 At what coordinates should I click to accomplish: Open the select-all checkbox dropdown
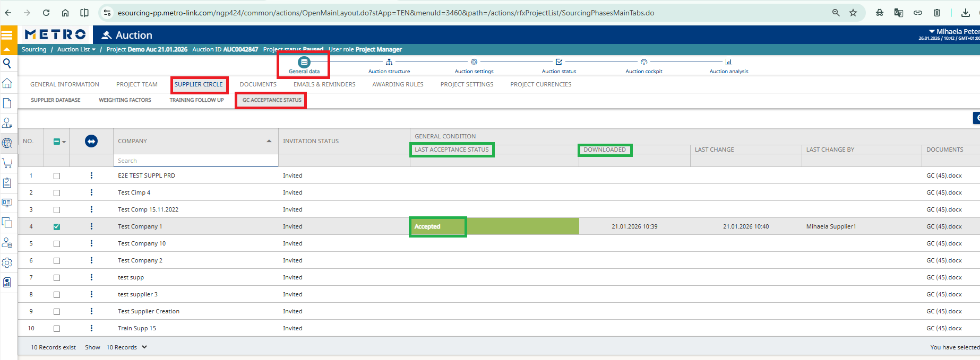click(x=64, y=142)
